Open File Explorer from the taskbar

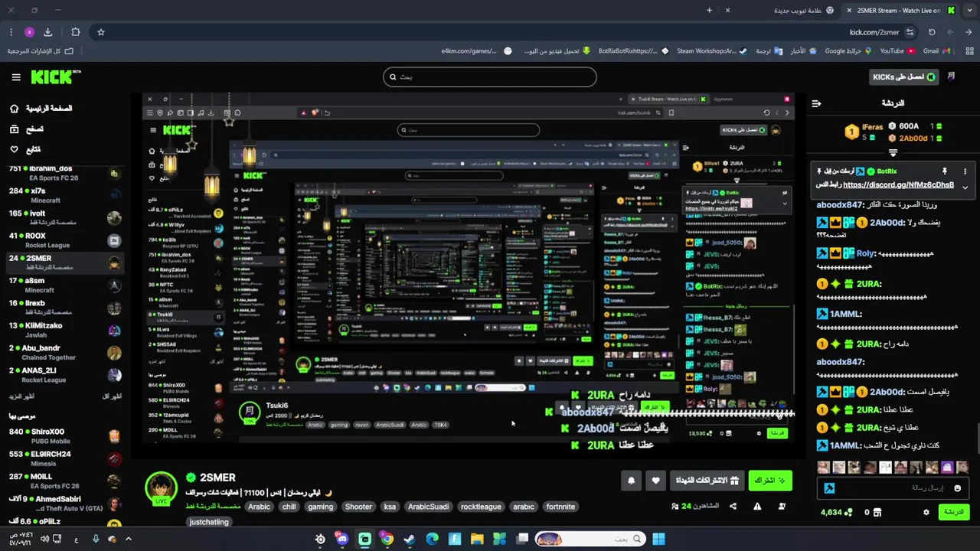pos(477,539)
